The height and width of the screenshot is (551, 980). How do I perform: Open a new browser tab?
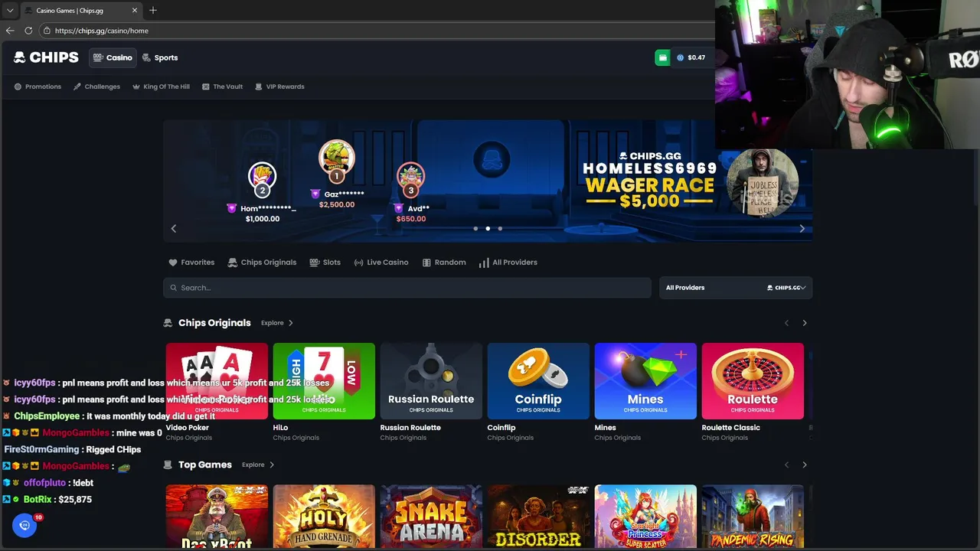(x=153, y=10)
